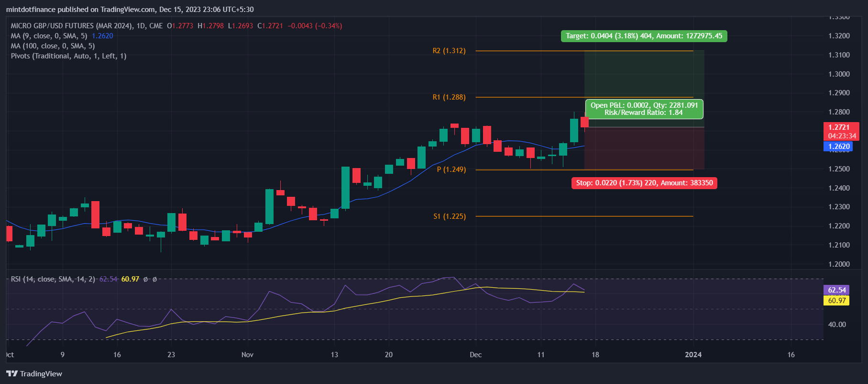Click the Dec label on time axis
The width and height of the screenshot is (868, 384).
point(475,355)
